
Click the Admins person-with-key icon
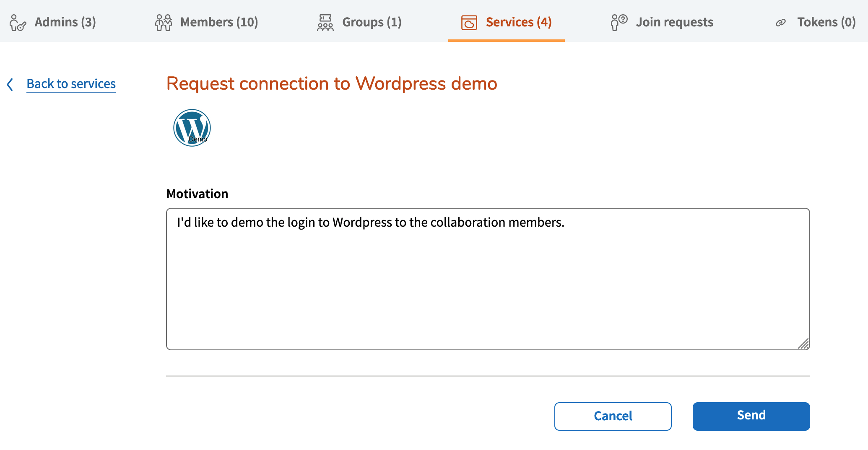tap(18, 23)
